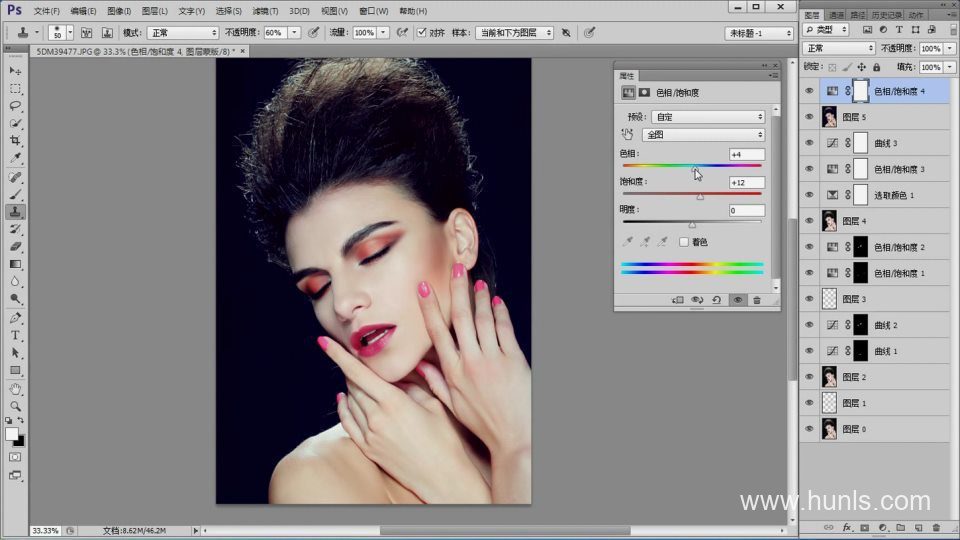Select the Dodge tool
Viewport: 960px width, 540px height.
pos(15,299)
